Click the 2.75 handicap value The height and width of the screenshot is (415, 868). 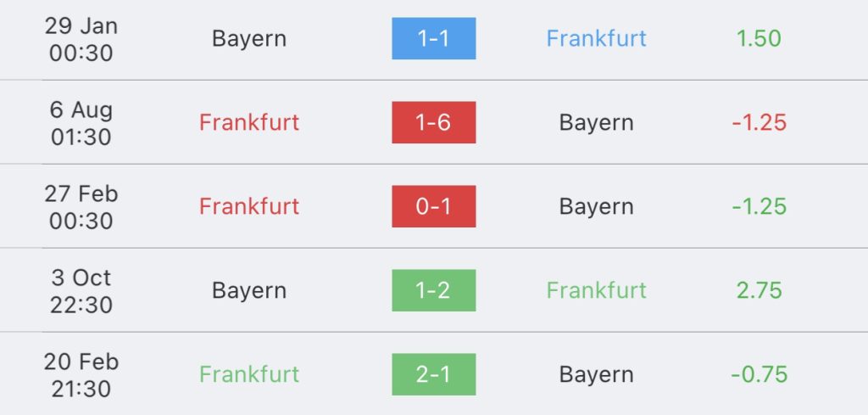[x=759, y=290]
